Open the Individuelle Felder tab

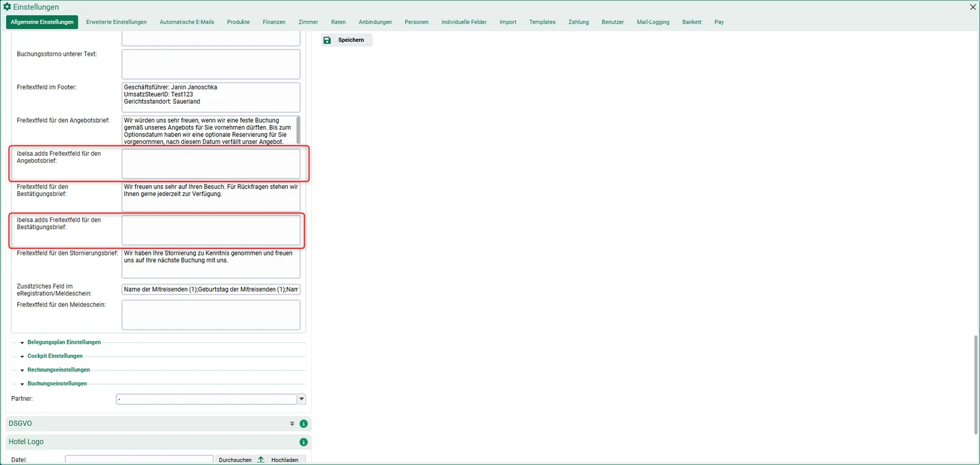(464, 22)
